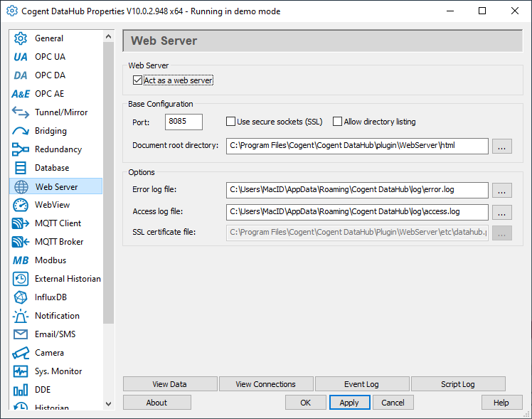The width and height of the screenshot is (532, 419).
Task: Disable Act as a web server checkbox
Action: click(137, 80)
